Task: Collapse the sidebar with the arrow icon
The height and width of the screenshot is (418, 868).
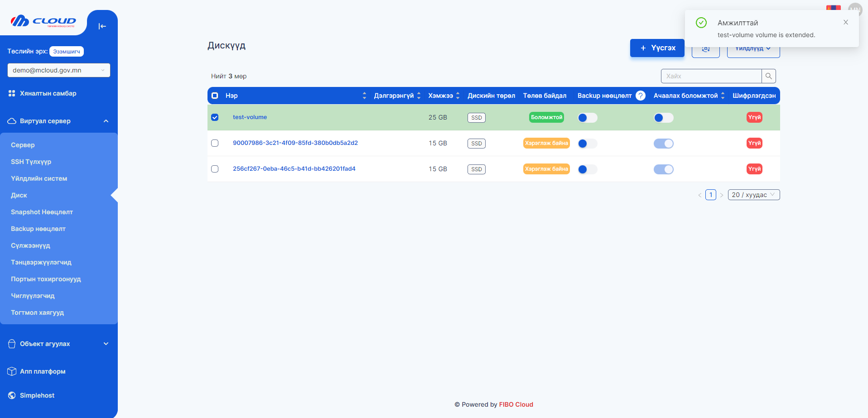Action: pyautogui.click(x=102, y=26)
